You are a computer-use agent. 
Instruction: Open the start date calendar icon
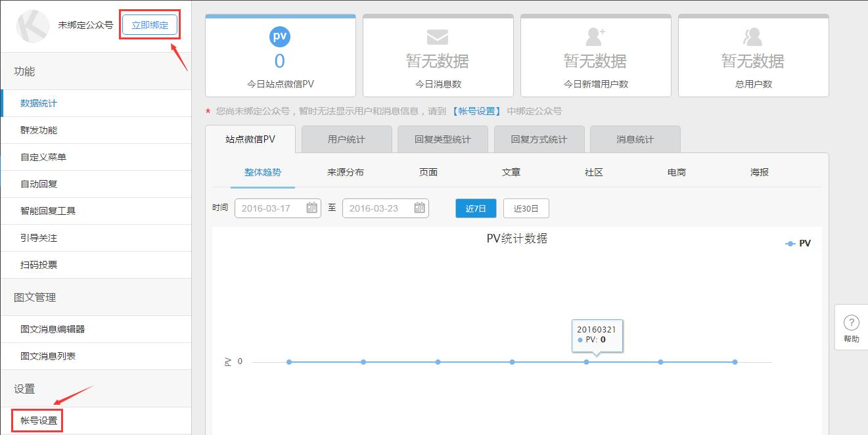[312, 208]
